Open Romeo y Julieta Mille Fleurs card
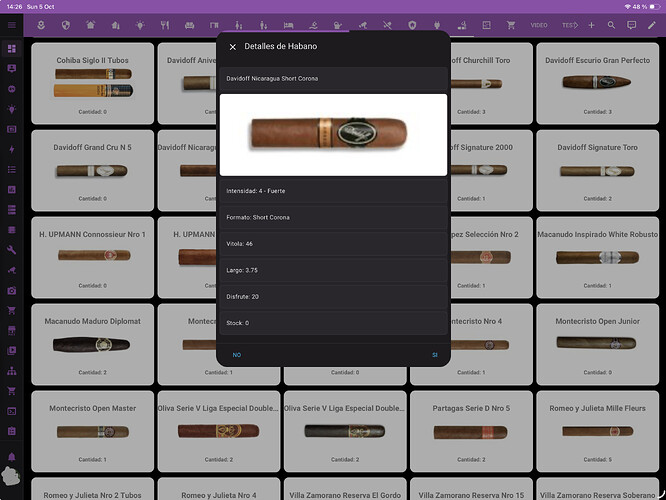Image resolution: width=666 pixels, height=500 pixels. [597, 431]
